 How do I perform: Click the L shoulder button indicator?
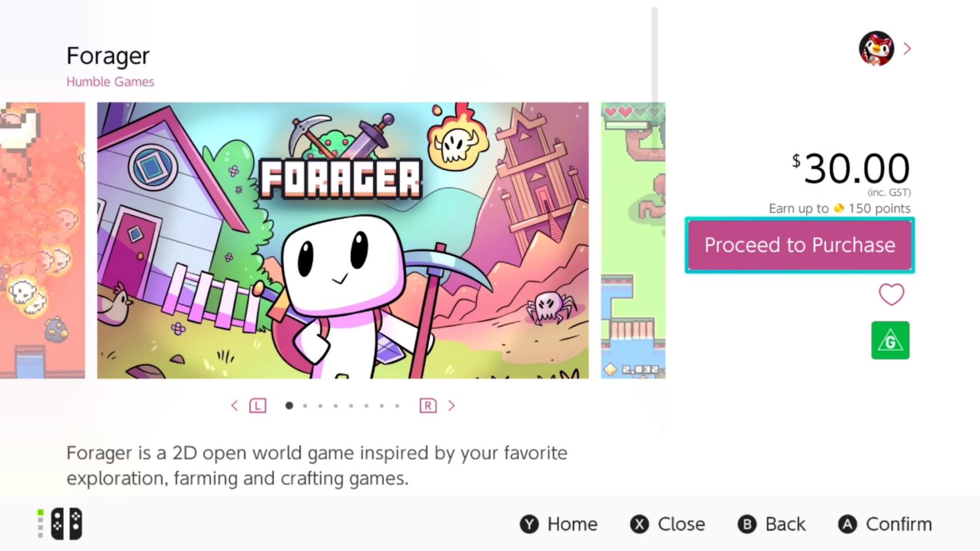[x=258, y=406]
